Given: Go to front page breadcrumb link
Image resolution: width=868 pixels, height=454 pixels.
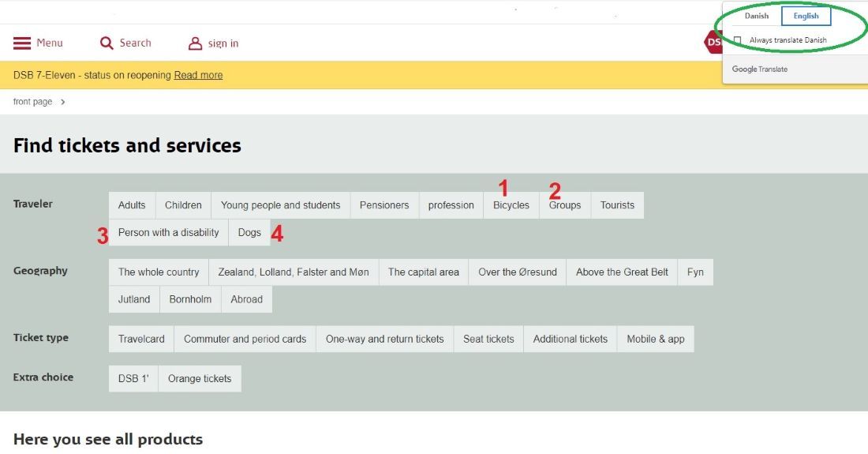Looking at the screenshot, I should 32,102.
